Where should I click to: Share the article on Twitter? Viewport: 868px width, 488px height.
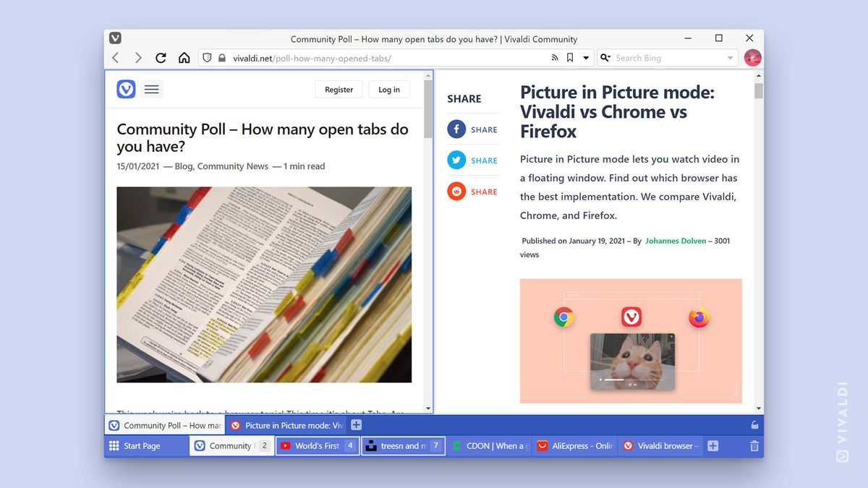coord(456,160)
